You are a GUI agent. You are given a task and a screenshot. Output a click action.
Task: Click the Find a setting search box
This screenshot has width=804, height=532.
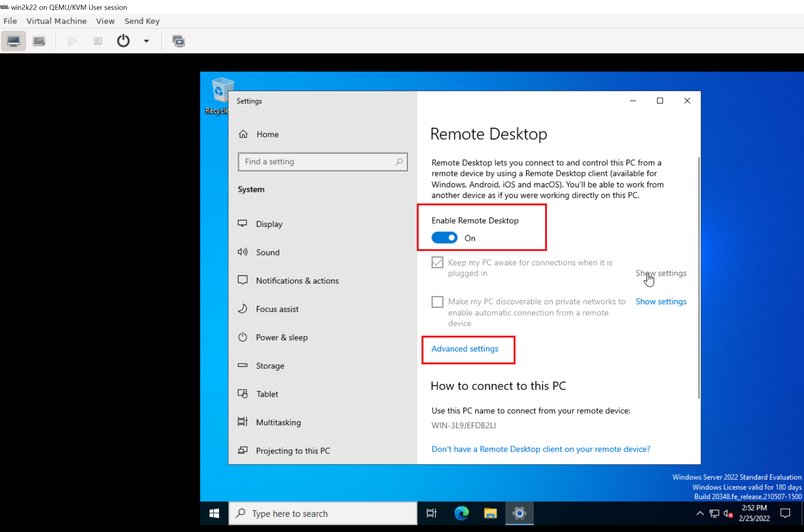[323, 162]
